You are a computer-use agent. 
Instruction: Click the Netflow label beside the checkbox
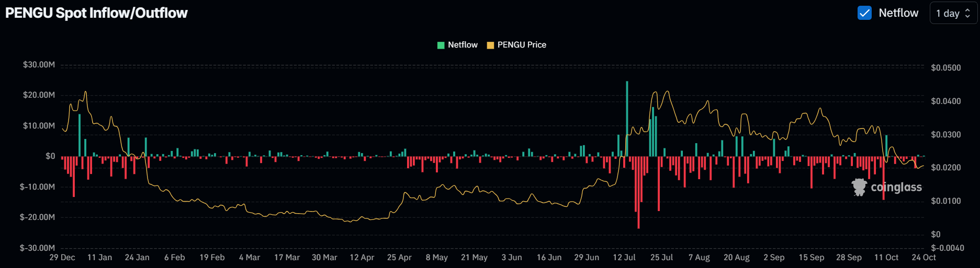[x=898, y=13]
